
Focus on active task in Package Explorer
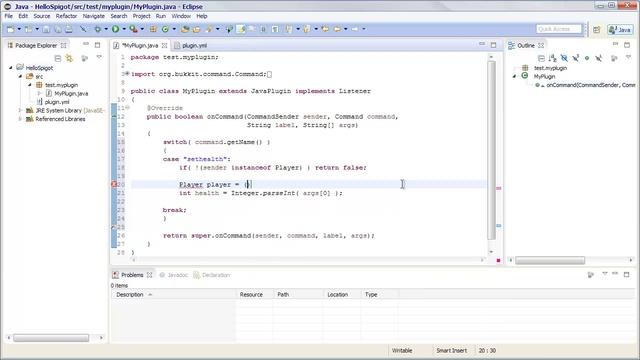[x=84, y=58]
